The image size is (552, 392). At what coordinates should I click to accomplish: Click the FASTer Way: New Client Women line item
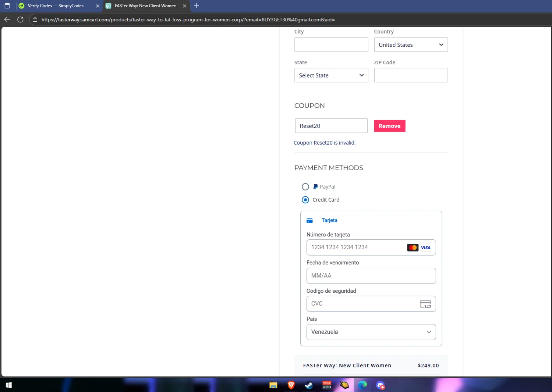[347, 366]
